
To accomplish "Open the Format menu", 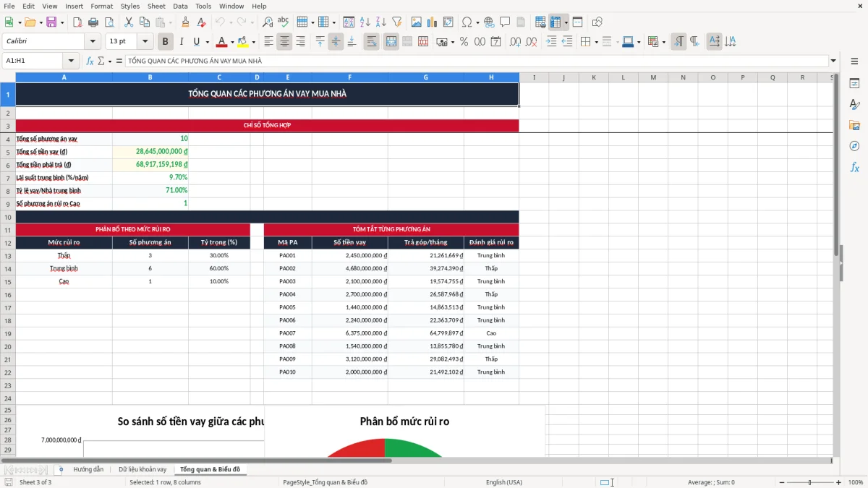I will click(101, 6).
